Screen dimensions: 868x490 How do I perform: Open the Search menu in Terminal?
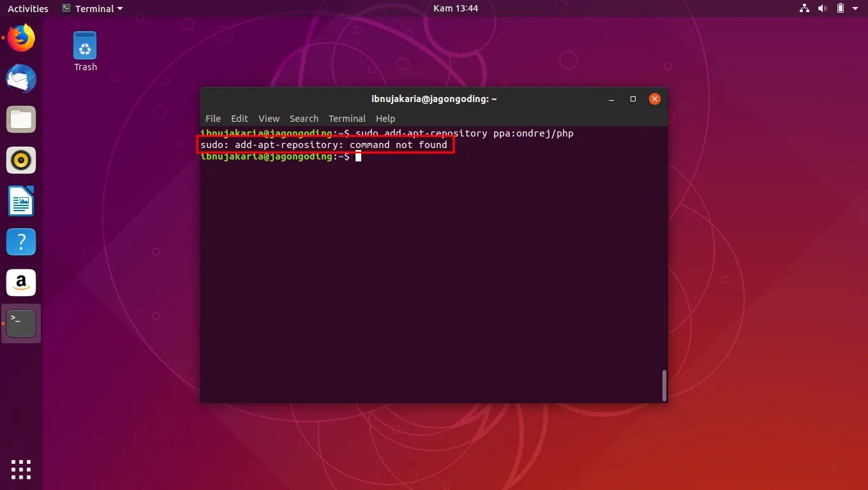tap(304, 119)
